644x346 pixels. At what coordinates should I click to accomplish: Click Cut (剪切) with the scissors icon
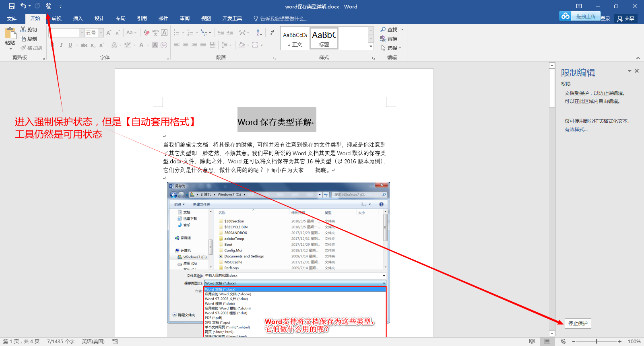29,30
